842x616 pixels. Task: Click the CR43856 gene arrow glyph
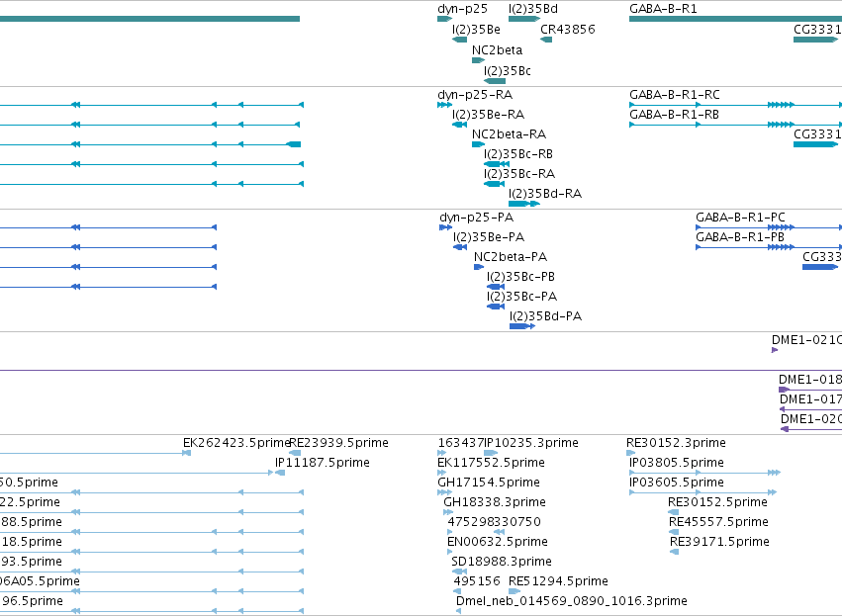coord(546,40)
